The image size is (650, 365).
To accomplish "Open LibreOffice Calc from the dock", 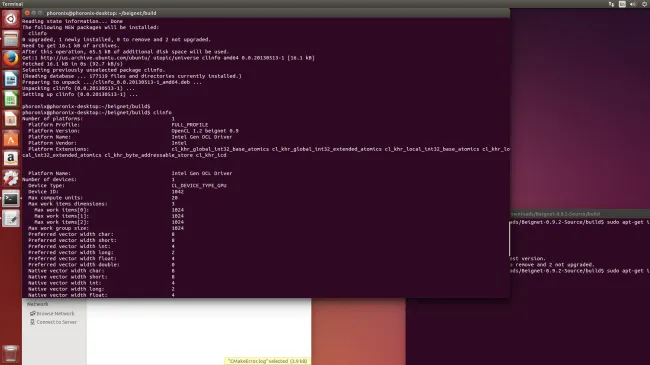I will tap(11, 99).
